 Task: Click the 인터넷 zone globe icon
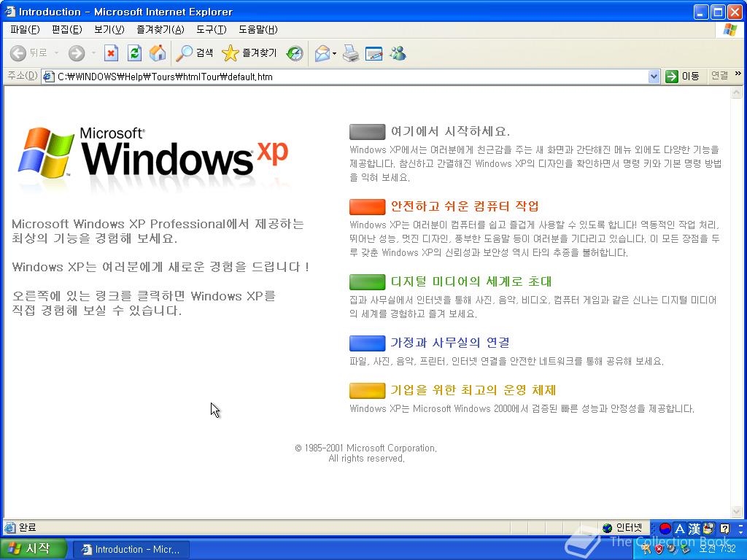pyautogui.click(x=607, y=528)
